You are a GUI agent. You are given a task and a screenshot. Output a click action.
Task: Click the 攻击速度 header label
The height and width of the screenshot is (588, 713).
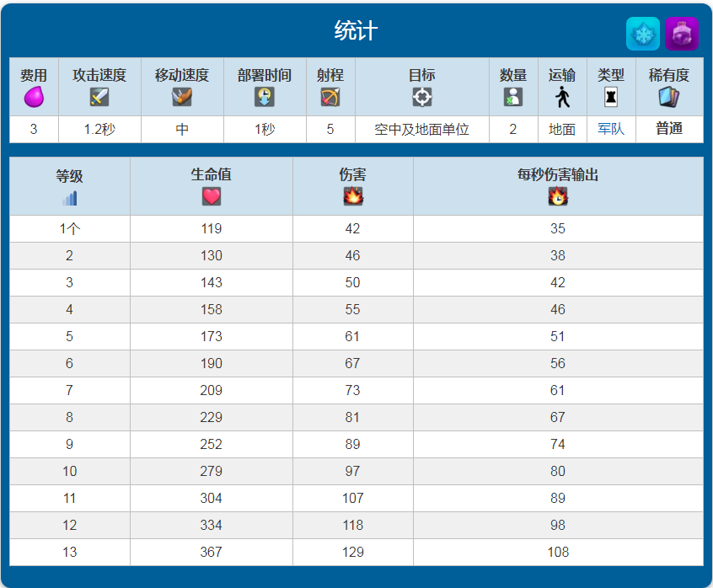point(99,75)
